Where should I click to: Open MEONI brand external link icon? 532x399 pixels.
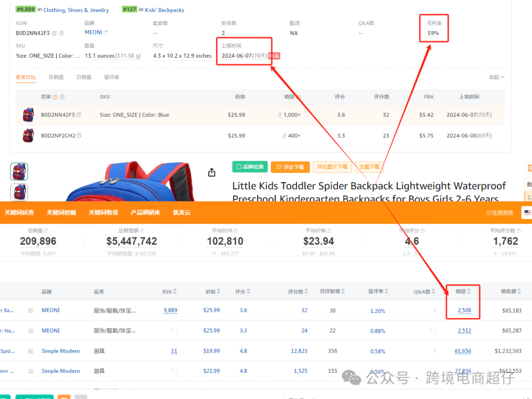pyautogui.click(x=106, y=33)
